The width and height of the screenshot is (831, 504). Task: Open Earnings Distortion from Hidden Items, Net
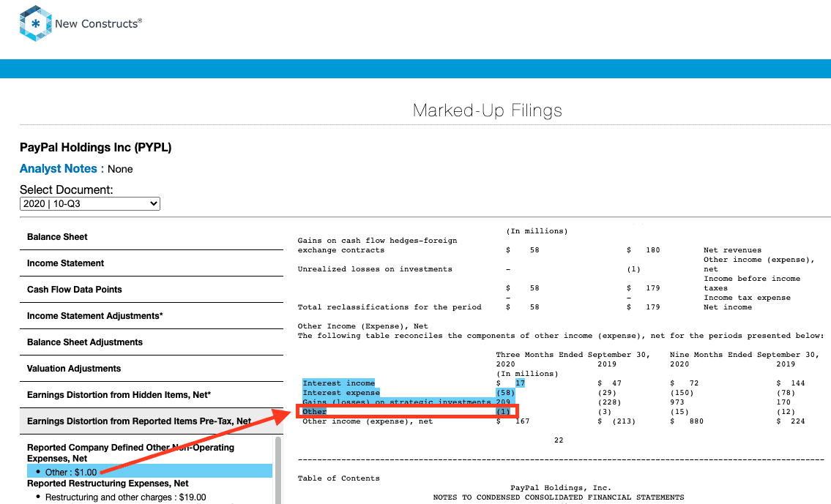tap(152, 395)
